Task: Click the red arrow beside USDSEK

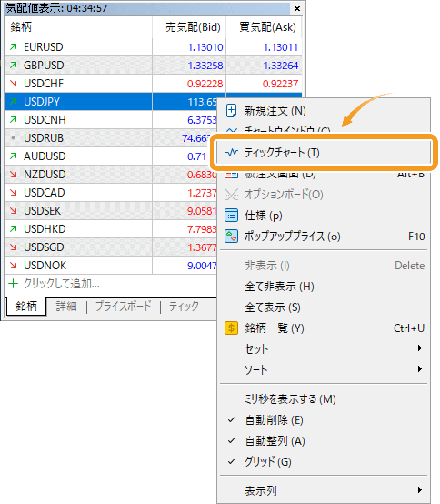Action: point(13,211)
